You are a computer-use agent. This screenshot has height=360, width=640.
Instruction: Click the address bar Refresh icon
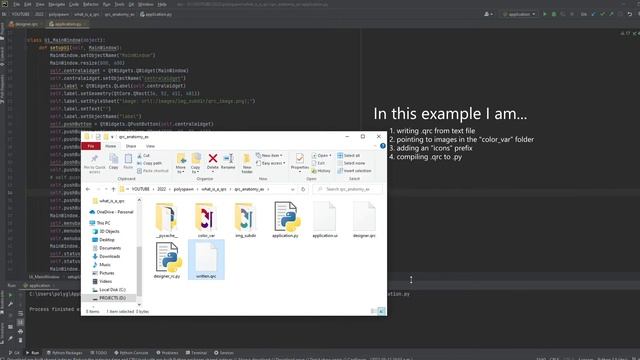coord(303,189)
